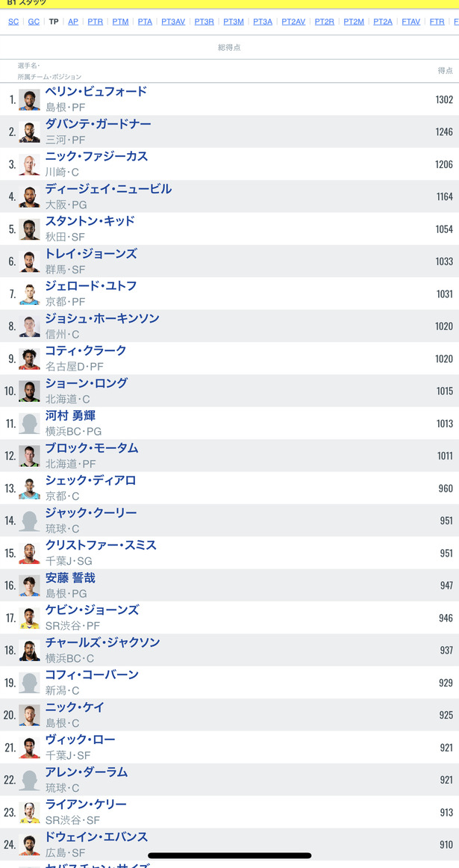Open 安藤 誓哉 player page
Image resolution: width=459 pixels, height=868 pixels.
[70, 577]
